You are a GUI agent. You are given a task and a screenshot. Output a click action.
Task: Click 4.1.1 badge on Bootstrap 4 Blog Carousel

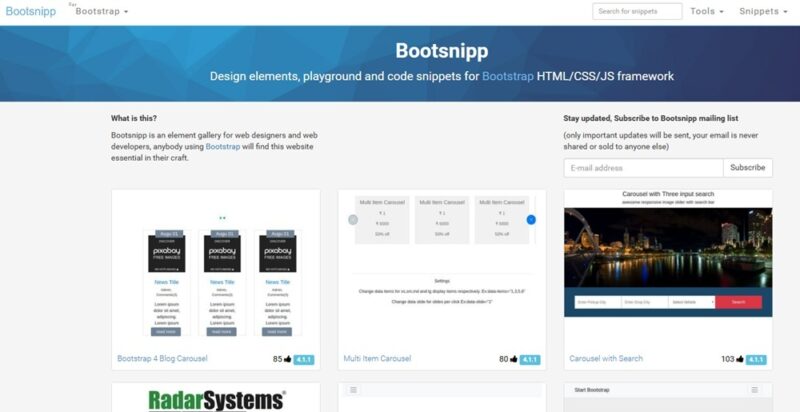(x=305, y=359)
